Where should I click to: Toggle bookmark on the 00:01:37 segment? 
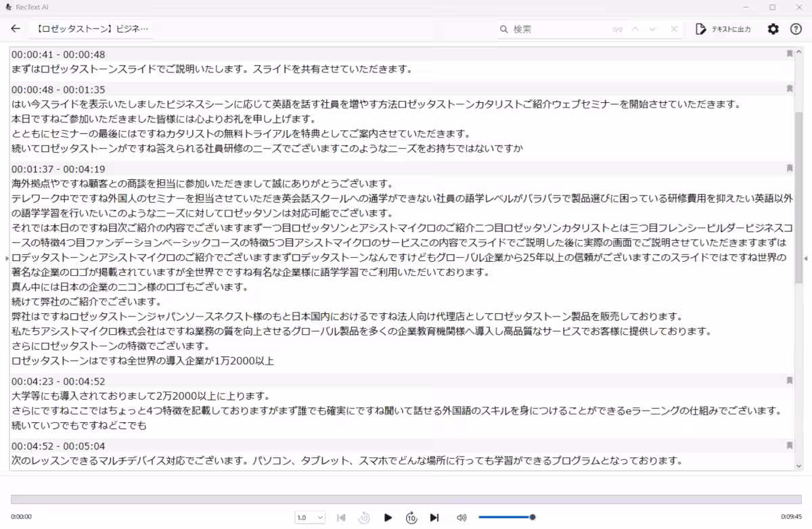(x=789, y=168)
